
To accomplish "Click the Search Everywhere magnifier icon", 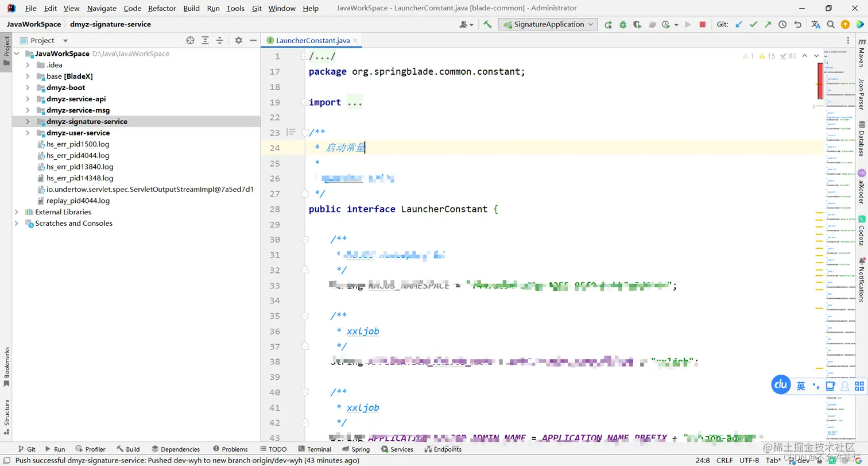I will 831,25.
